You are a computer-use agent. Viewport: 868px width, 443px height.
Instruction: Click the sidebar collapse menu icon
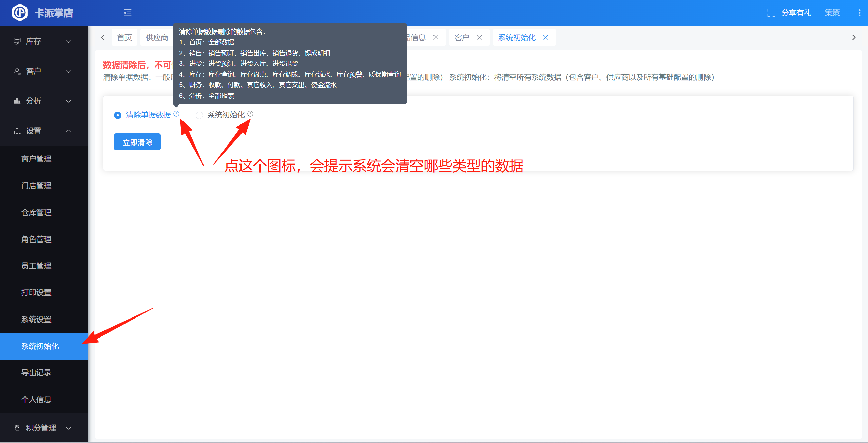click(128, 13)
